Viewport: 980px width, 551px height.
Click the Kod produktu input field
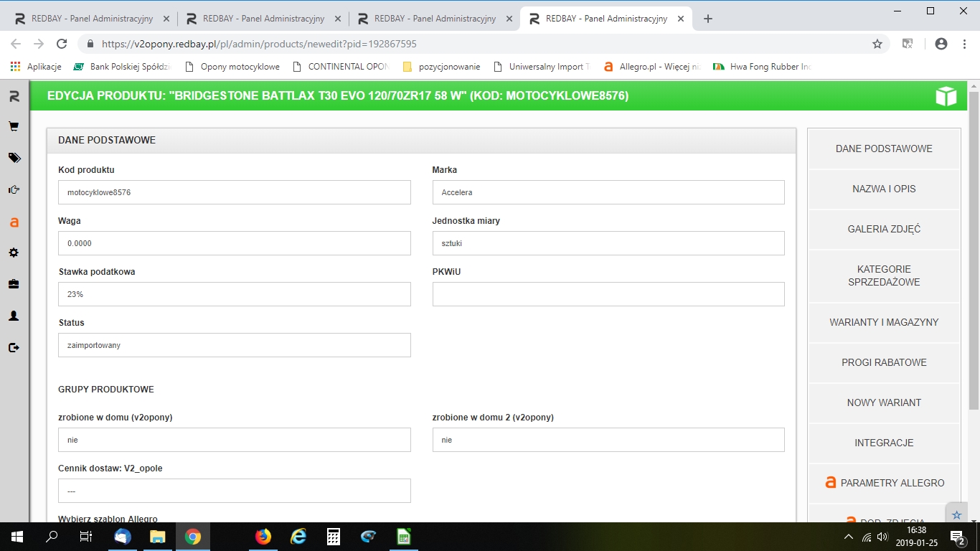(x=234, y=192)
